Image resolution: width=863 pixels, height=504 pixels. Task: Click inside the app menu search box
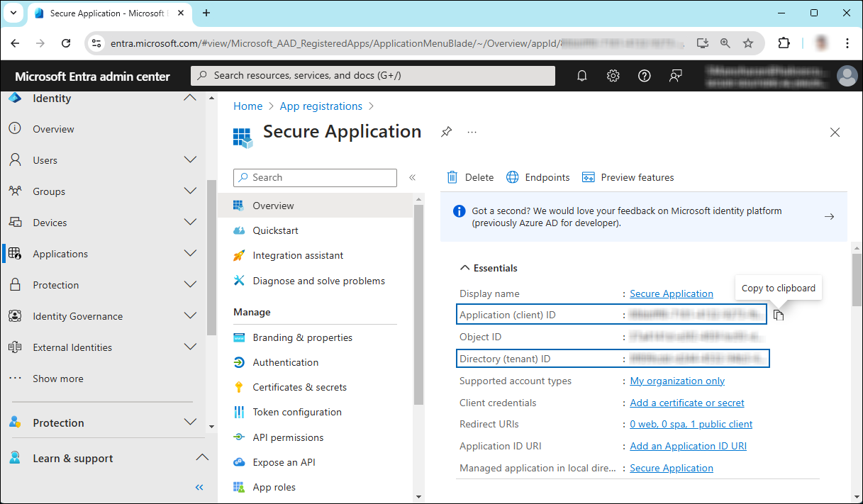[315, 177]
